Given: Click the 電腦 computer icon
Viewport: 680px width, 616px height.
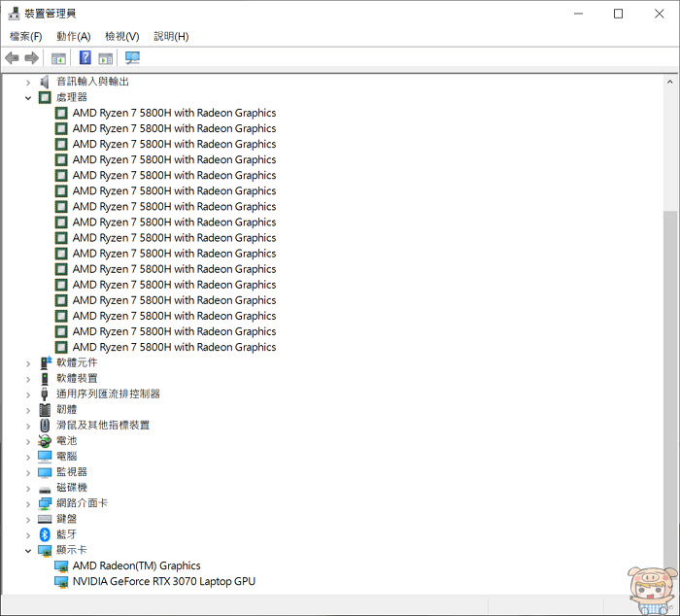Looking at the screenshot, I should [x=45, y=457].
